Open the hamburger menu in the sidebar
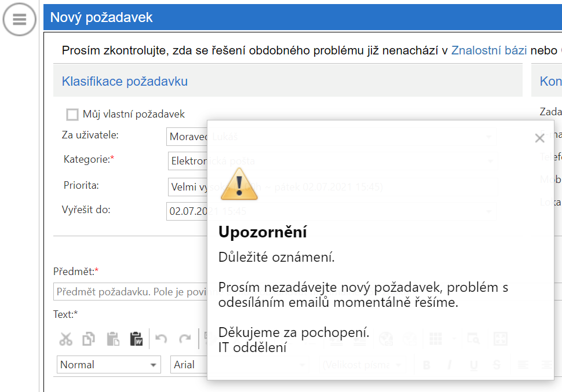The height and width of the screenshot is (392, 562). click(x=20, y=20)
